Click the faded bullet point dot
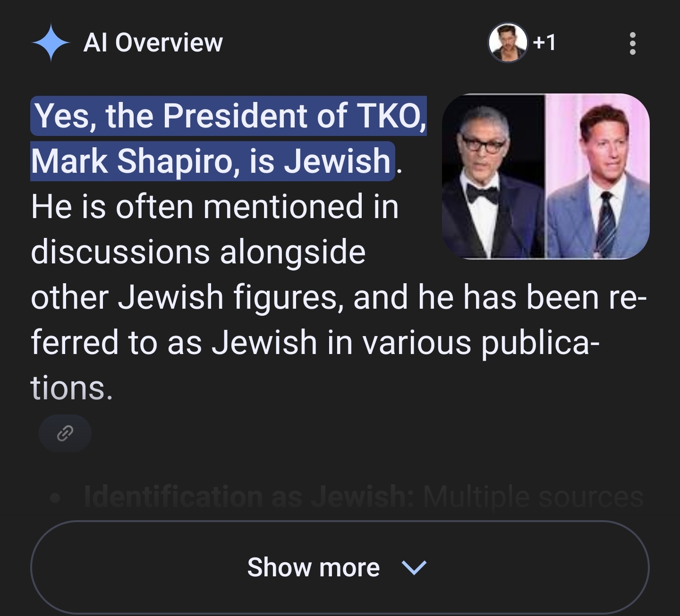Image resolution: width=680 pixels, height=616 pixels. 56,498
